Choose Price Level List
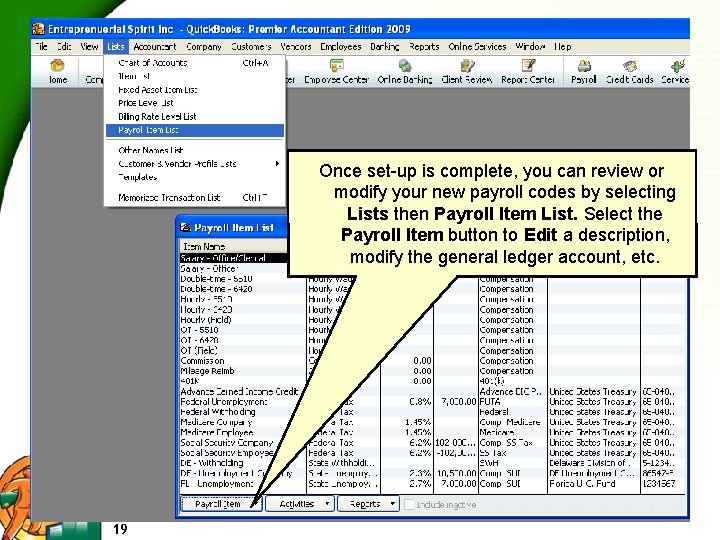The width and height of the screenshot is (720, 540). pos(195,103)
